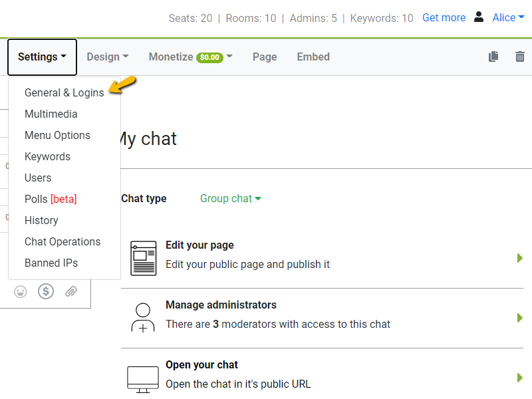Change the Group chat type dropdown
Image resolution: width=532 pixels, height=399 pixels.
pos(230,198)
